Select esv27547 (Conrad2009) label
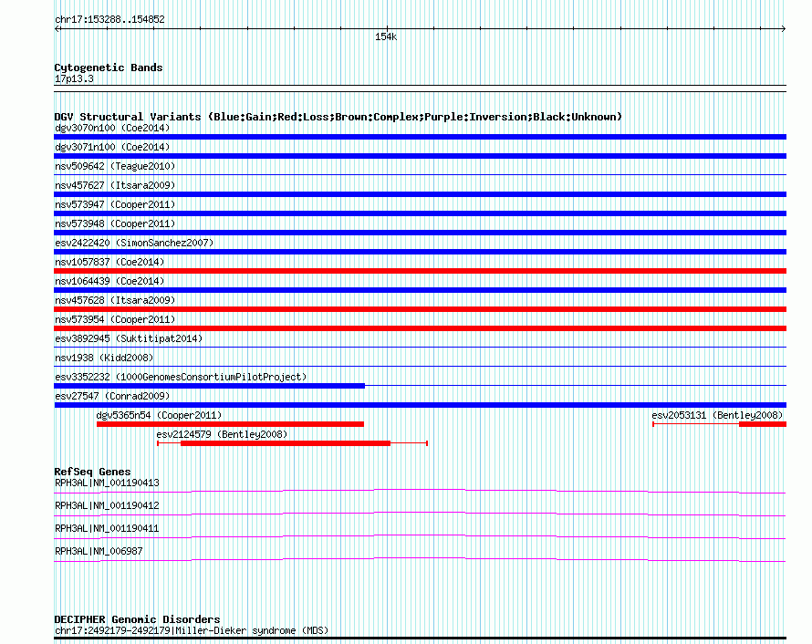 click(112, 396)
